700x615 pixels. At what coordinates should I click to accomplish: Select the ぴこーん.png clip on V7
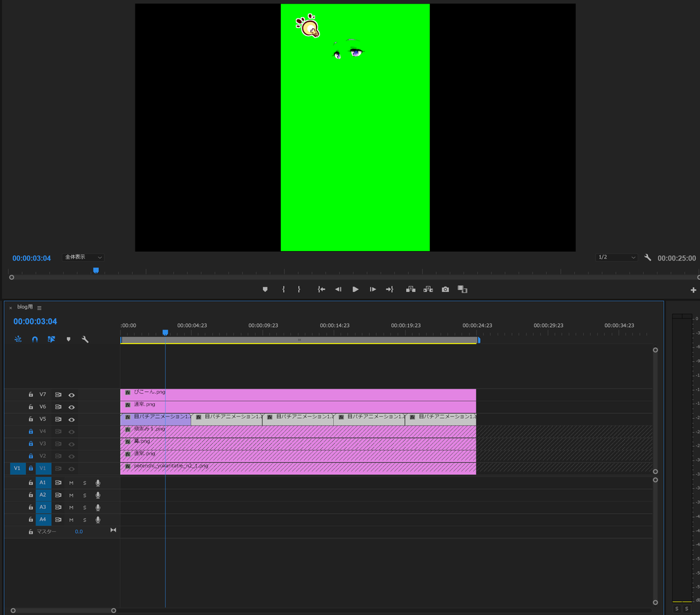[x=298, y=395]
